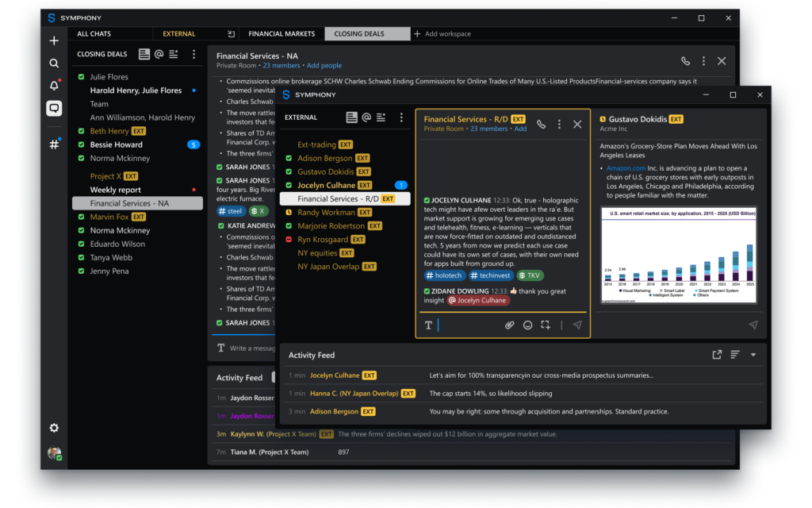
Task: Click the plus icon in the left sidebar
Action: pyautogui.click(x=54, y=40)
